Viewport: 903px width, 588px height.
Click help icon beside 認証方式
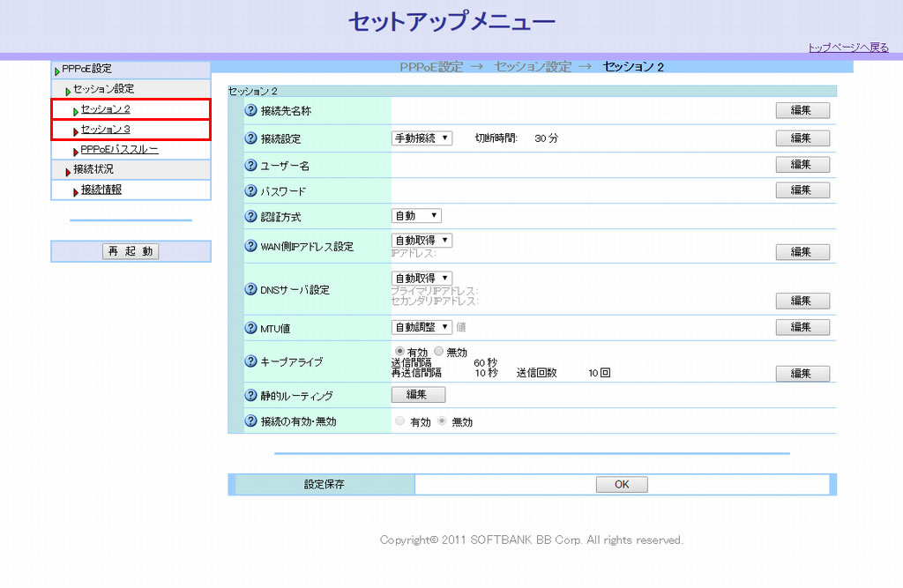click(250, 216)
